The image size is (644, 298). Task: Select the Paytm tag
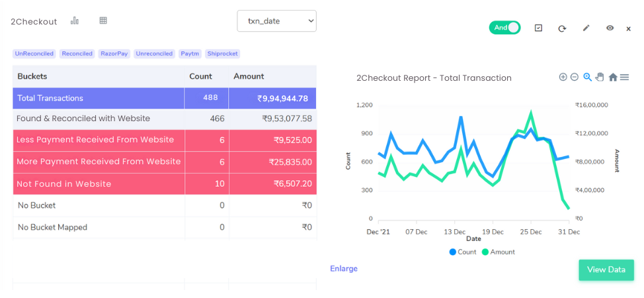(x=190, y=54)
